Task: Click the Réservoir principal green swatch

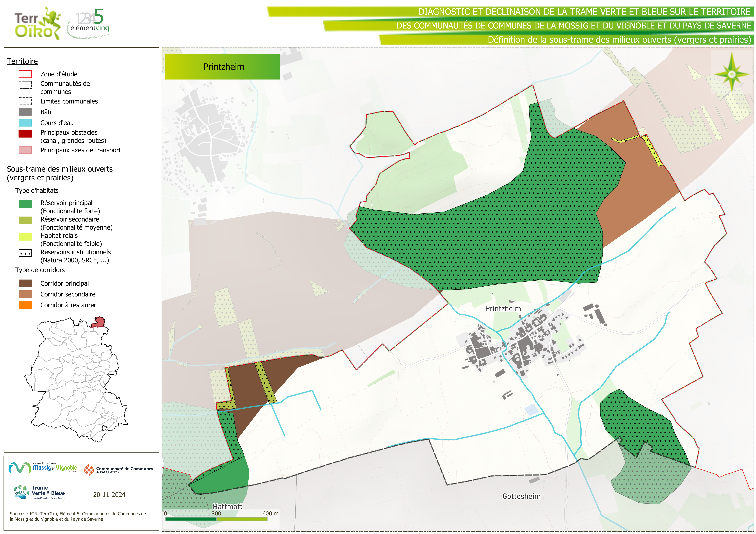Action: [x=25, y=204]
